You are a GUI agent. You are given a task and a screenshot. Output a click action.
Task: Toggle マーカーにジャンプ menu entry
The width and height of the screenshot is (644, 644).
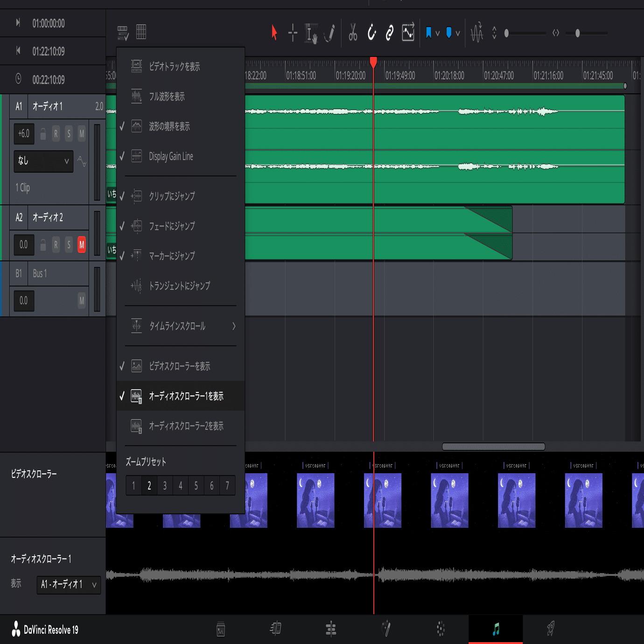pos(181,256)
